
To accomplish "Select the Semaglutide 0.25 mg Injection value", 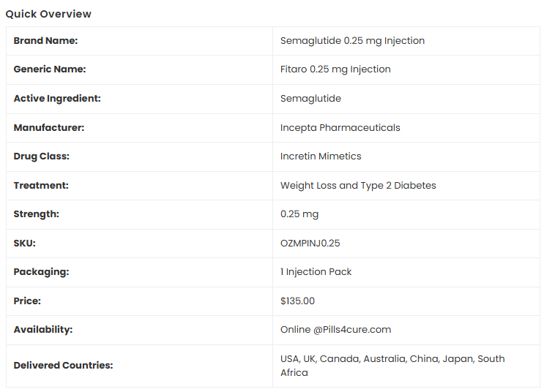I will [x=352, y=41].
